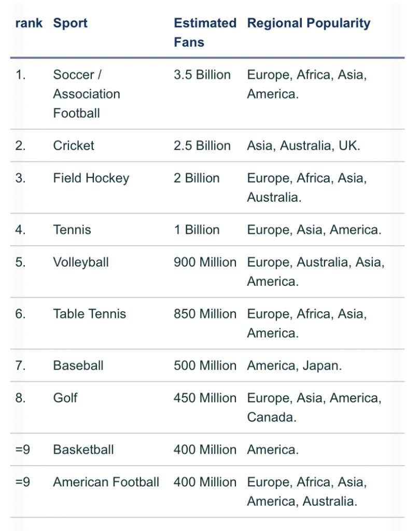420x531 pixels.
Task: Click the America, Japan region text
Action: (295, 366)
